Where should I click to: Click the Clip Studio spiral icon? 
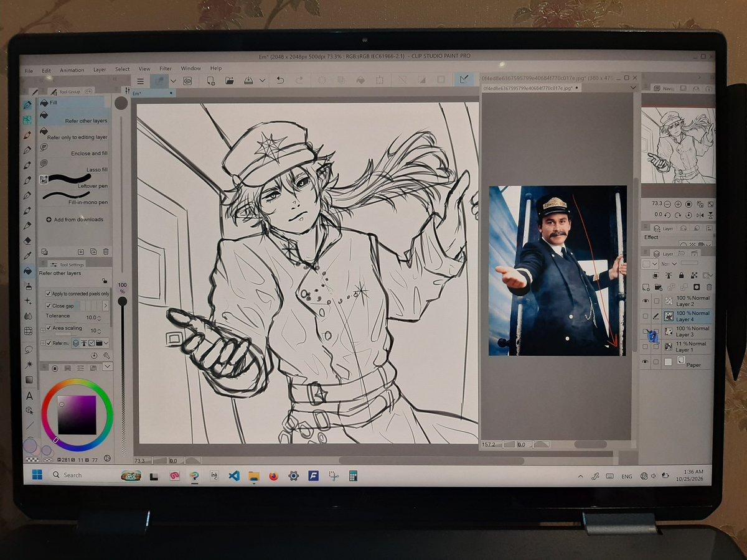tap(187, 80)
